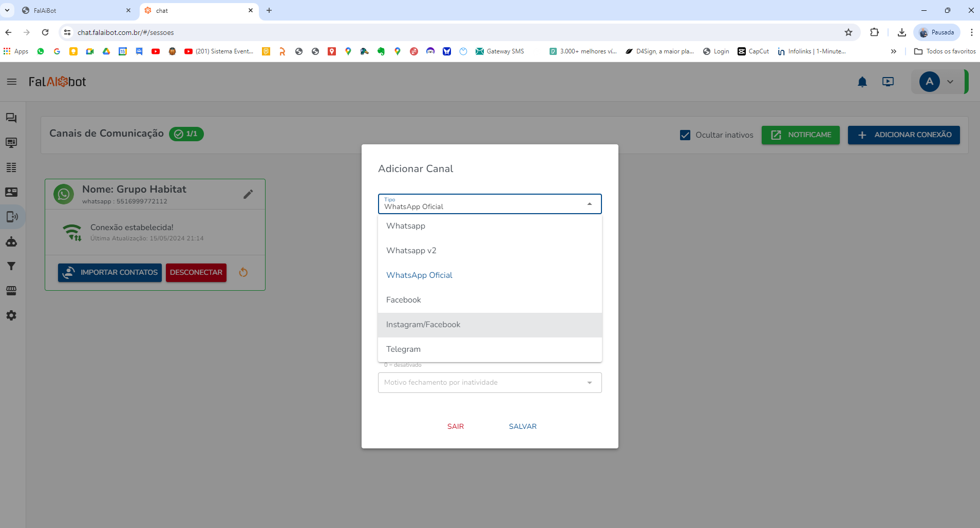Open the Infolinks bookmark
980x528 pixels.
pos(812,51)
